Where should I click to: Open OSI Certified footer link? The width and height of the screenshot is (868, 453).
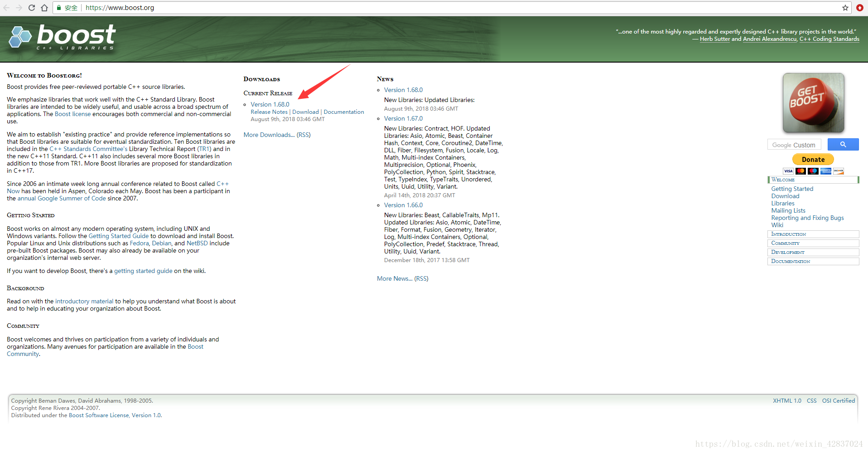point(839,400)
